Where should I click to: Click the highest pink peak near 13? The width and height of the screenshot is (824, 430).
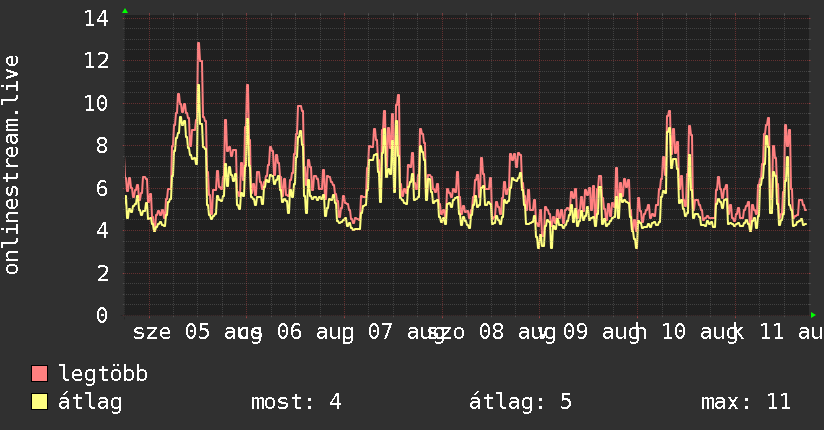tap(199, 44)
